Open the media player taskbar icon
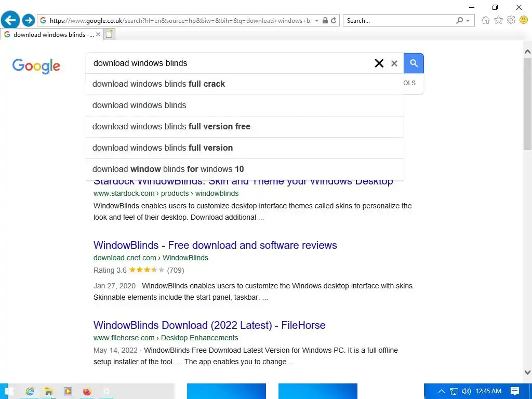This screenshot has width=532, height=399. 68,391
